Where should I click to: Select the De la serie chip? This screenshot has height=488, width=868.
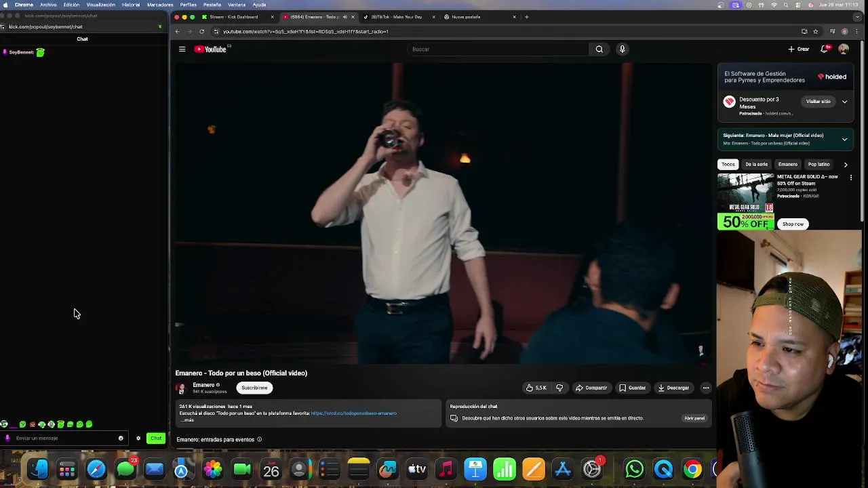(756, 164)
